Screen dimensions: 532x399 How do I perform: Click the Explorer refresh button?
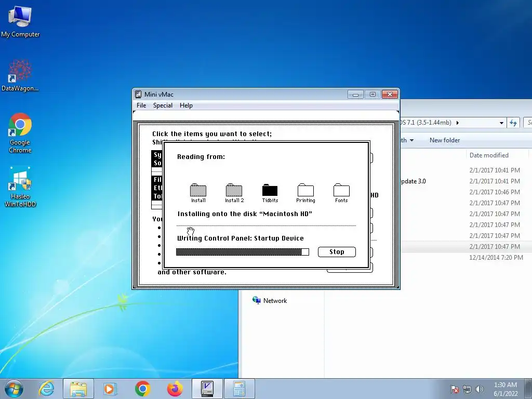click(x=513, y=123)
